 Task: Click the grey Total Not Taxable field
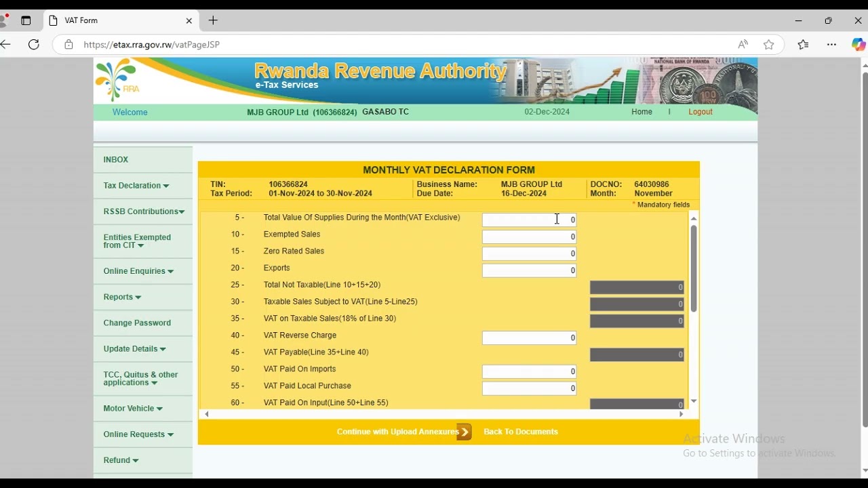(637, 287)
